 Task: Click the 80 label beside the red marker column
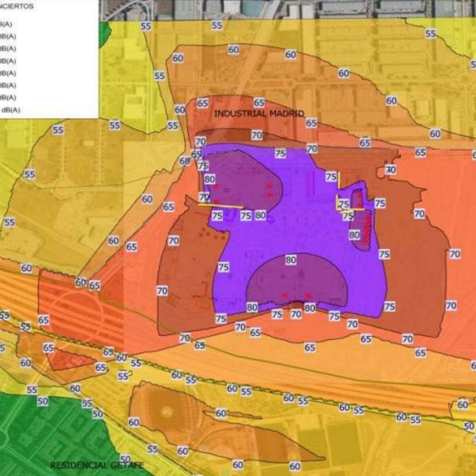coord(354,235)
